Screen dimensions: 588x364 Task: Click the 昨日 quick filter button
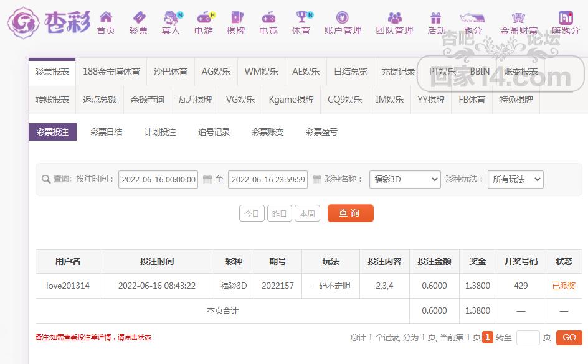coord(280,213)
